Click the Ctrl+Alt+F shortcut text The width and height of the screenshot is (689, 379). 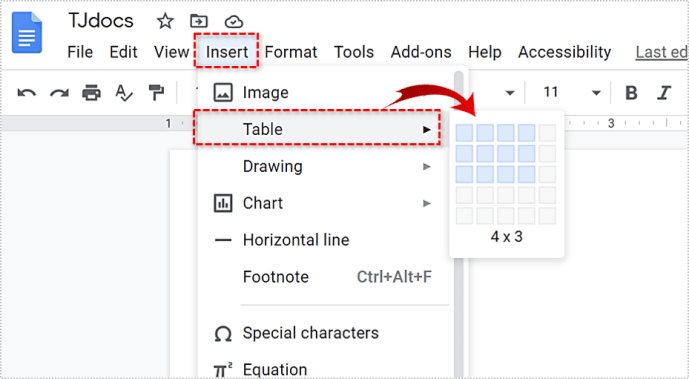(x=394, y=277)
